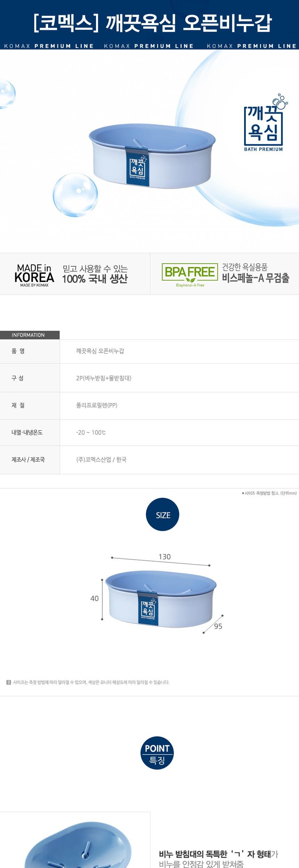Click the 재질 row label

18,405
